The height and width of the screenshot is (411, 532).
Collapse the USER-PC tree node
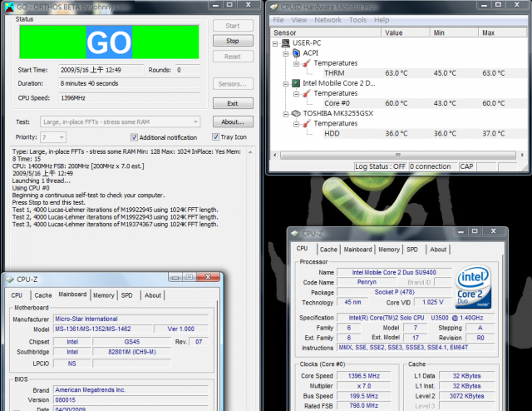point(275,43)
